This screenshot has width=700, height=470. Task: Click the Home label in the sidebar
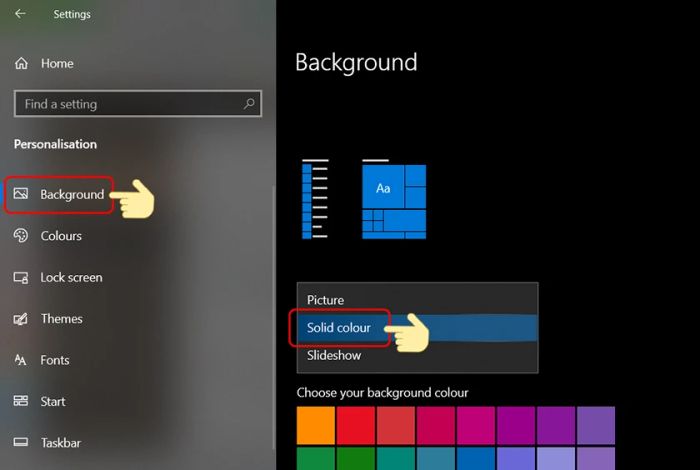[57, 63]
